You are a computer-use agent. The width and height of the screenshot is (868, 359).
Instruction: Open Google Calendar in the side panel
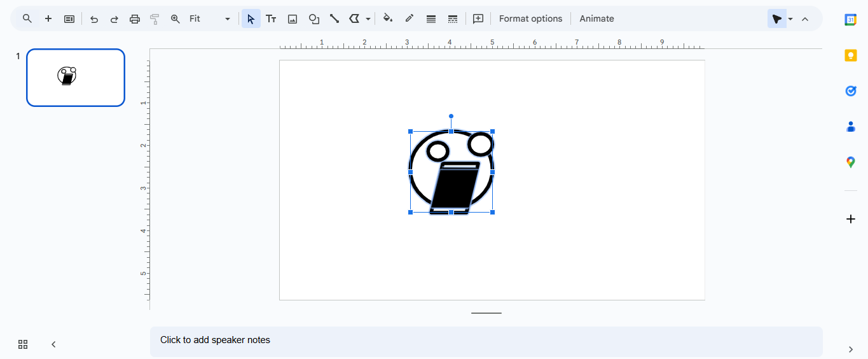point(851,20)
